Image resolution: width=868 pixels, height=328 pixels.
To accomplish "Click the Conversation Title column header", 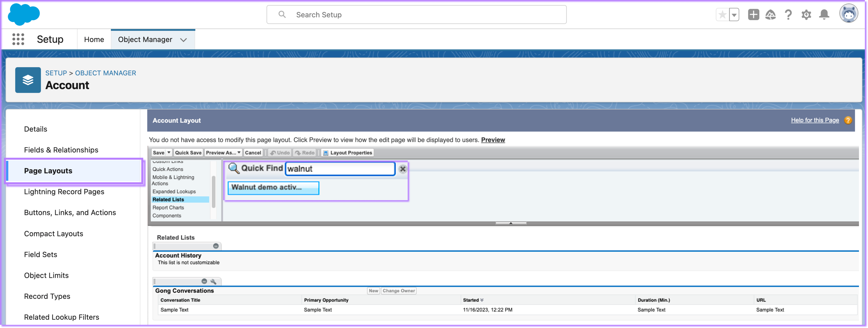I will [x=180, y=300].
